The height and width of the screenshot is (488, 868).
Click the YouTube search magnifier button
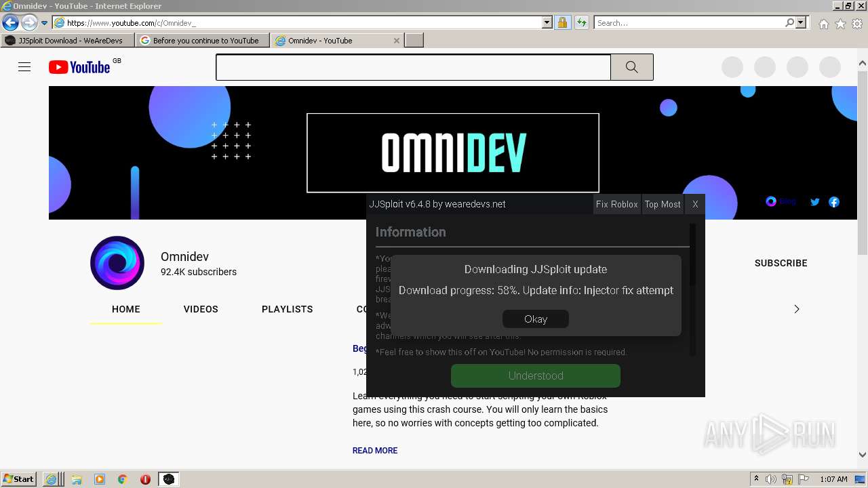click(x=632, y=67)
